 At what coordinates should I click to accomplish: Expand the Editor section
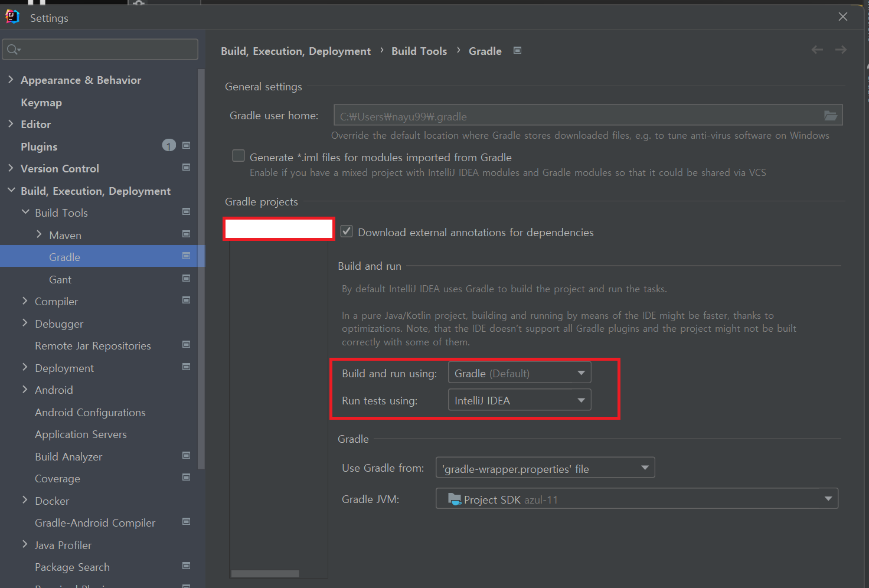(x=11, y=123)
